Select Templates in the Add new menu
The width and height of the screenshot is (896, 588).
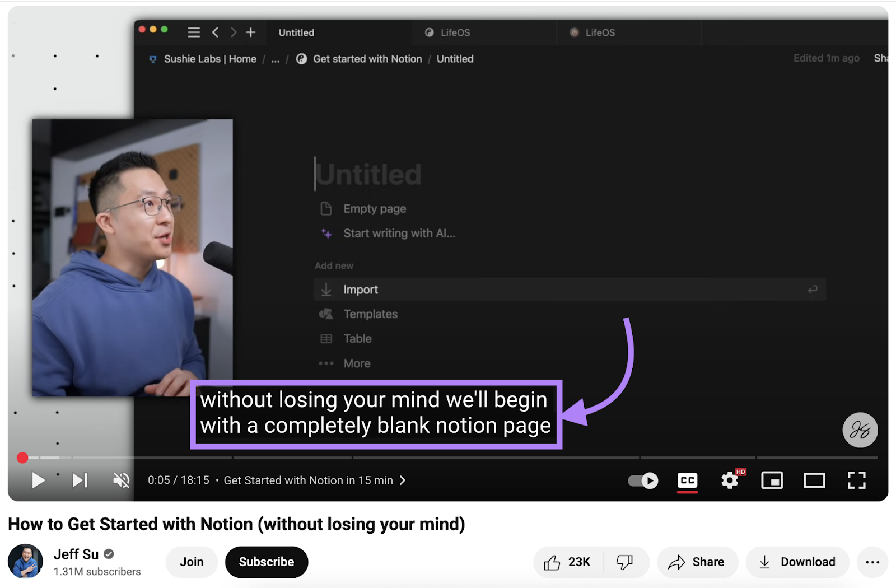pyautogui.click(x=370, y=314)
